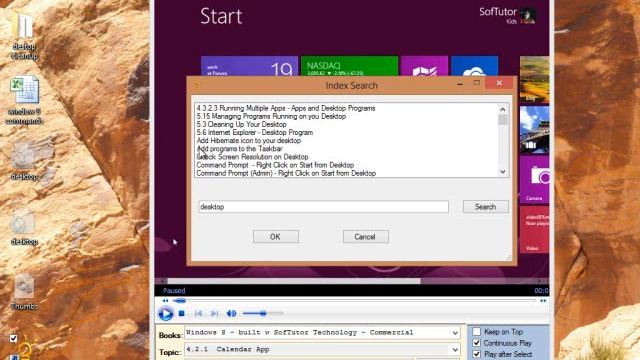Screen dimensions: 640x360
Task: Select 'Command Prompt (Admin)' result entry
Action: pyautogui.click(x=286, y=173)
